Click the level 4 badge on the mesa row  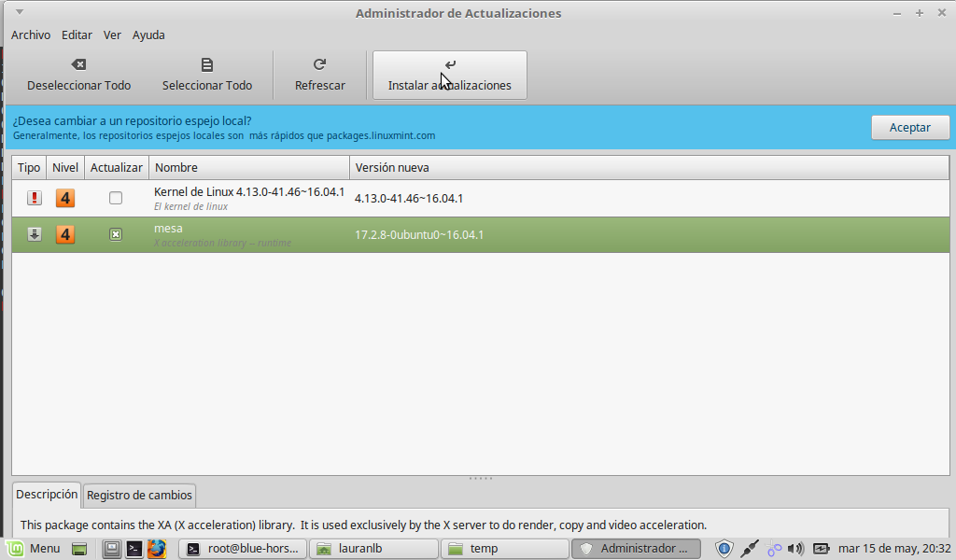(x=64, y=234)
